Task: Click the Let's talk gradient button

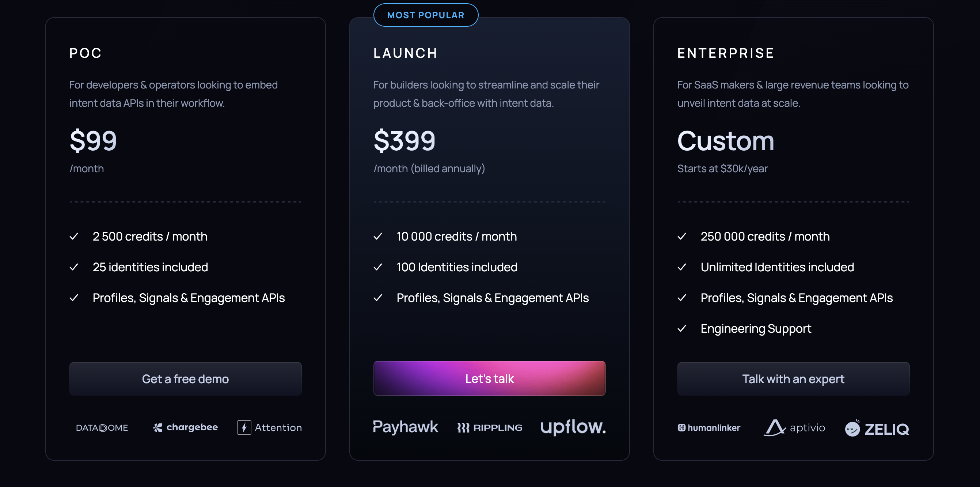Action: click(x=489, y=378)
